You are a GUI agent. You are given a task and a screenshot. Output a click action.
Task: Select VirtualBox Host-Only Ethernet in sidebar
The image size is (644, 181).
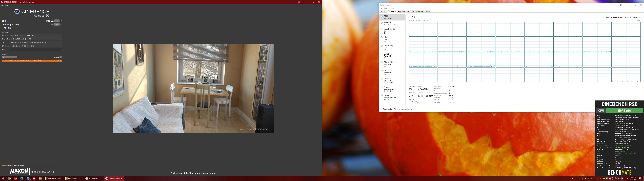pos(392,89)
